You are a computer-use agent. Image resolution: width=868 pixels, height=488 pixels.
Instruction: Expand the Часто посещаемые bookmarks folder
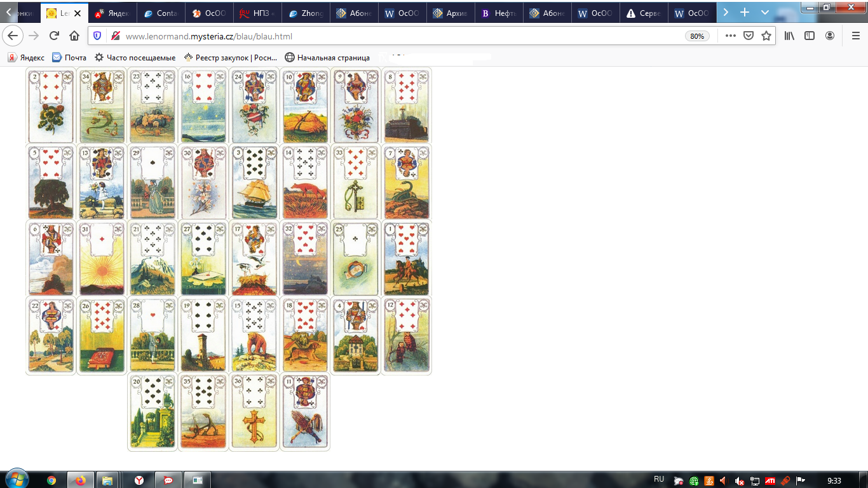135,58
